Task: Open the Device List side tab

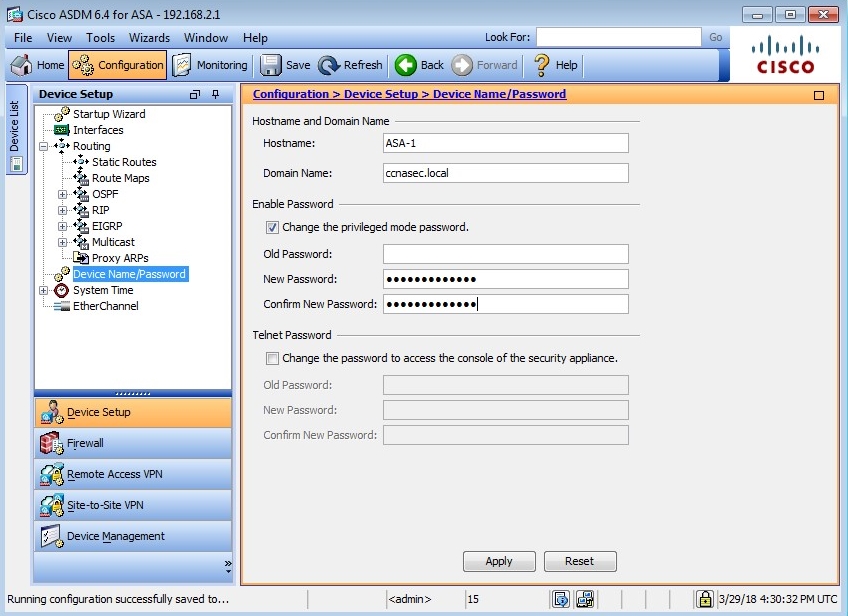Action: click(x=16, y=130)
